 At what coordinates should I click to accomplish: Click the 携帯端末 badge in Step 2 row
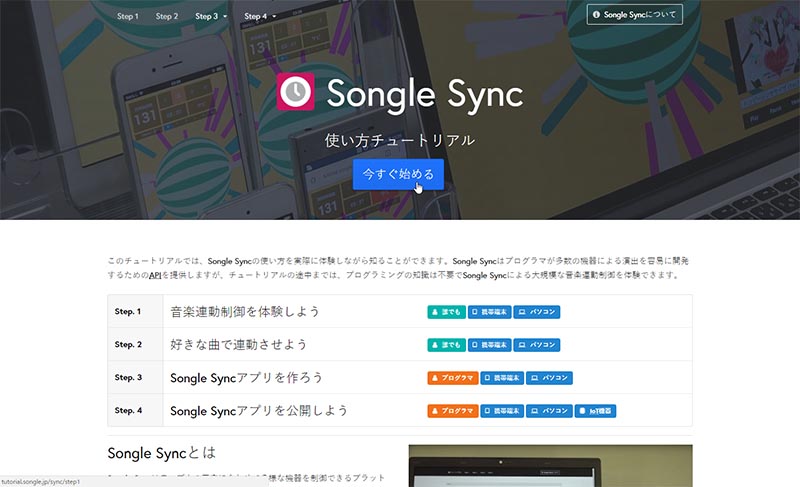coord(489,345)
